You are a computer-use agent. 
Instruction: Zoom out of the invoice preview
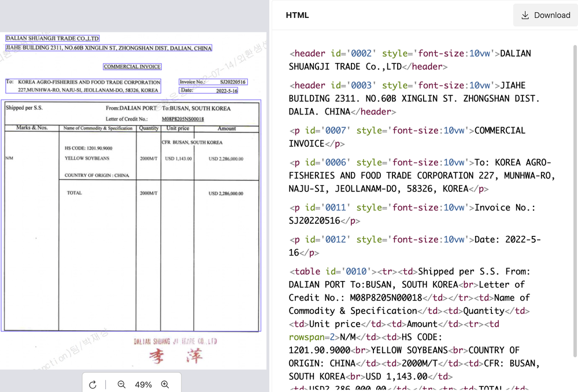(x=121, y=384)
